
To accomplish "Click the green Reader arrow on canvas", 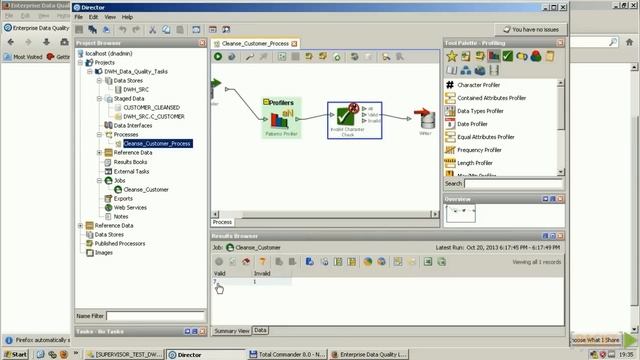I will coord(216,84).
